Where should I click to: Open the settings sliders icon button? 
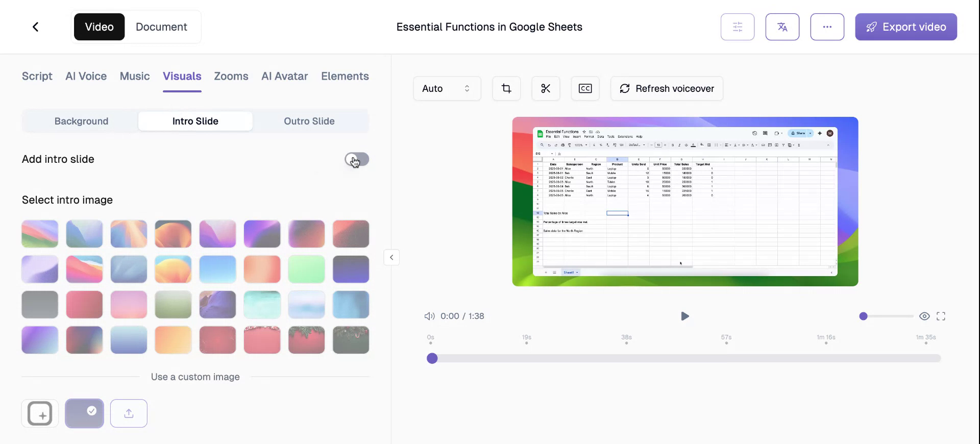[x=738, y=27]
